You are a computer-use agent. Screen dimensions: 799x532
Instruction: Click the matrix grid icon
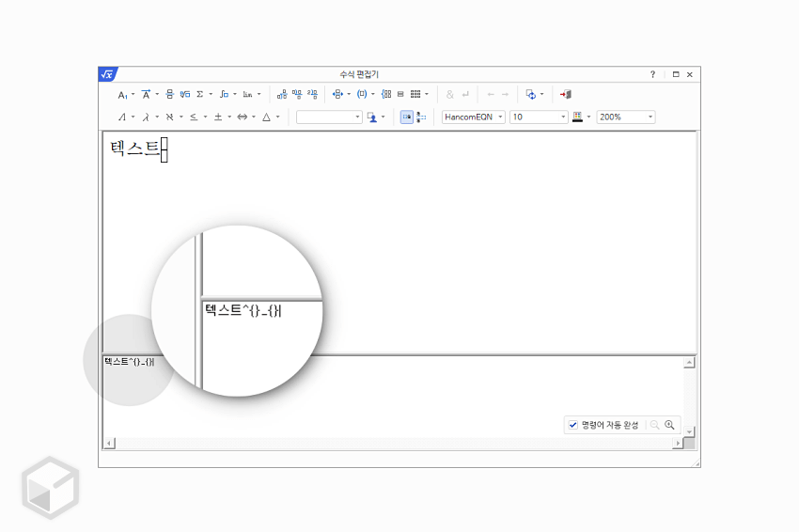(415, 94)
